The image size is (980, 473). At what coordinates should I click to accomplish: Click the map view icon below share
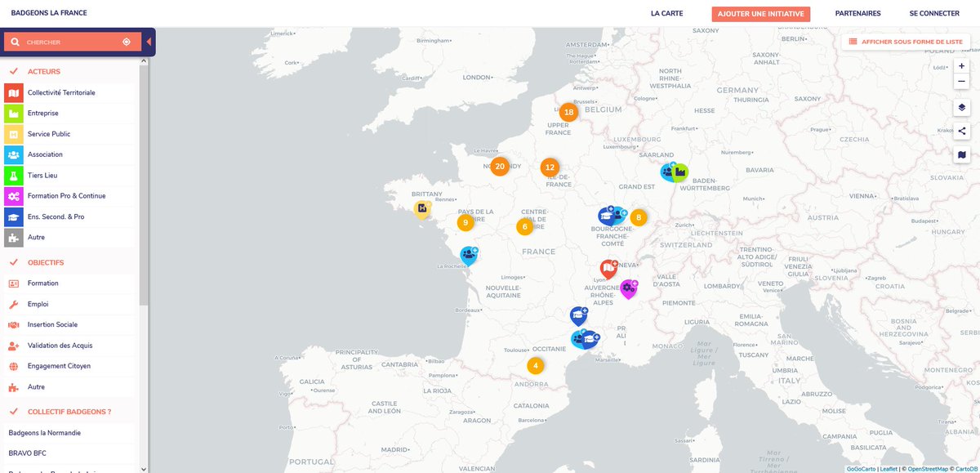[961, 154]
